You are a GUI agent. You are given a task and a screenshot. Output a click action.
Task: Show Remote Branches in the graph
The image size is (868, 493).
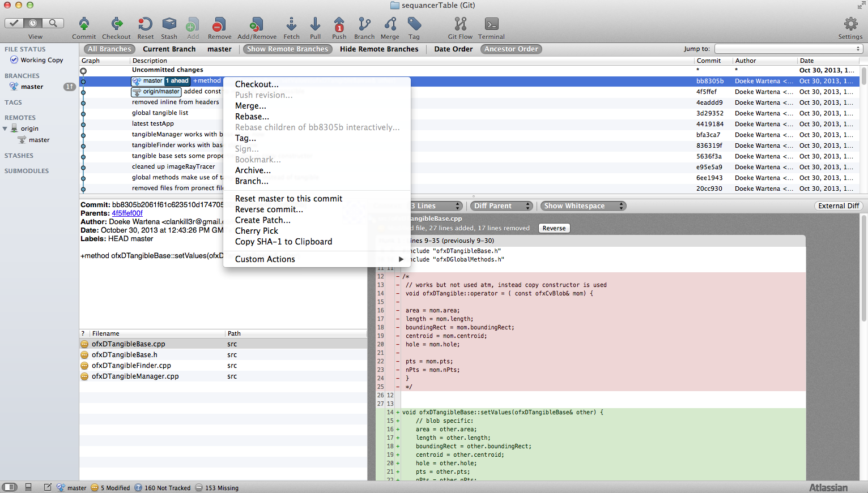287,49
